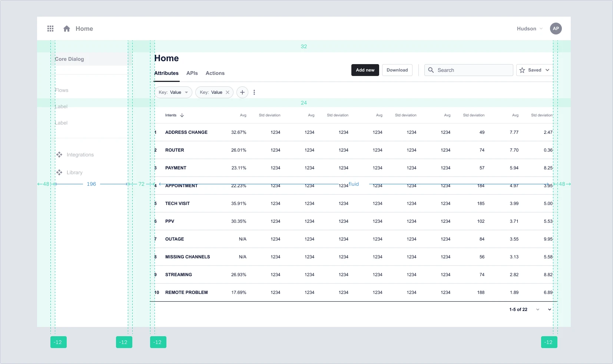Click the 1-5 of 22 pagination text
The image size is (613, 364).
(518, 310)
